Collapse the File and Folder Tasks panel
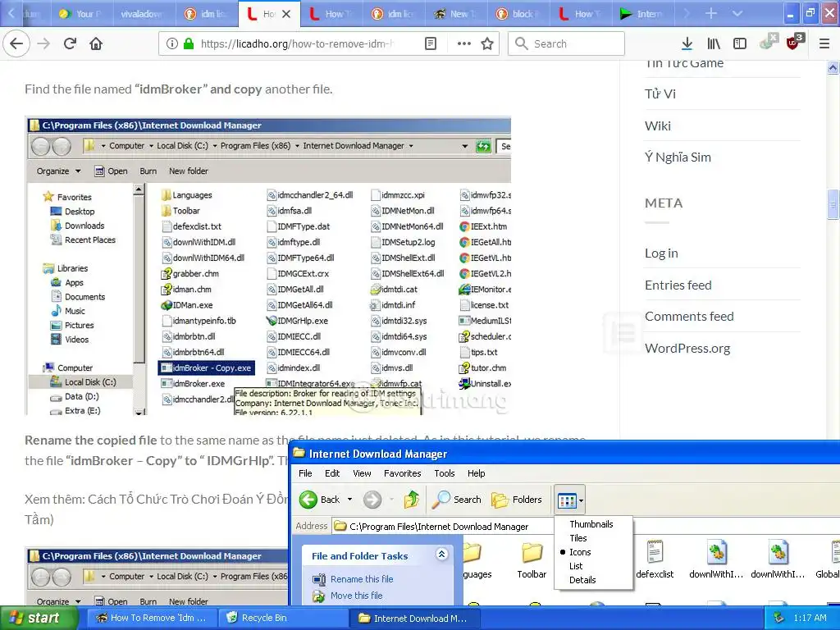 tap(441, 555)
